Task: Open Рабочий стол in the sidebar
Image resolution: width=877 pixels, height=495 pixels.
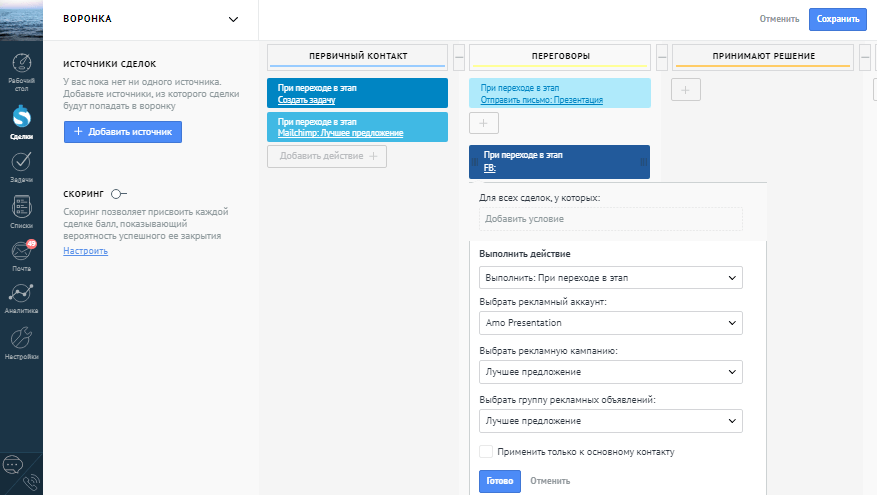Action: pos(21,70)
